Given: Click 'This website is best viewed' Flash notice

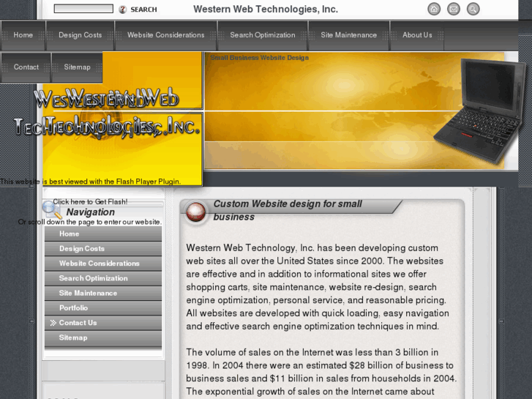Looking at the screenshot, I should coord(90,182).
